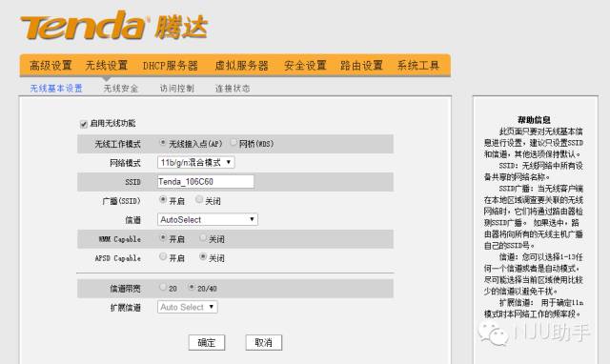Switch to the 访问控制 tab
Viewport: 610px width, 364px height.
[177, 89]
